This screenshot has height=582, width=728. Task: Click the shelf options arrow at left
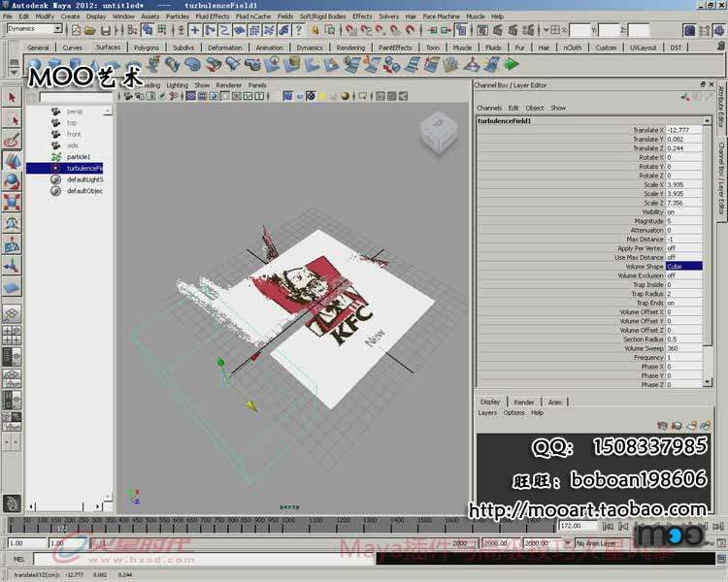(14, 73)
